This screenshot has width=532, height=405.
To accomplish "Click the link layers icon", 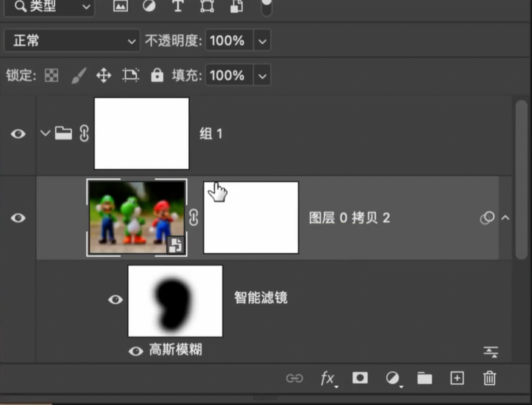I will tap(294, 378).
